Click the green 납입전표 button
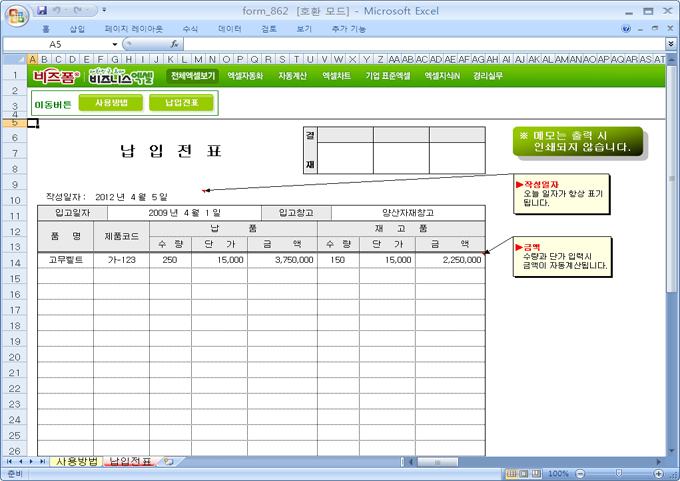680x481 pixels. [181, 102]
